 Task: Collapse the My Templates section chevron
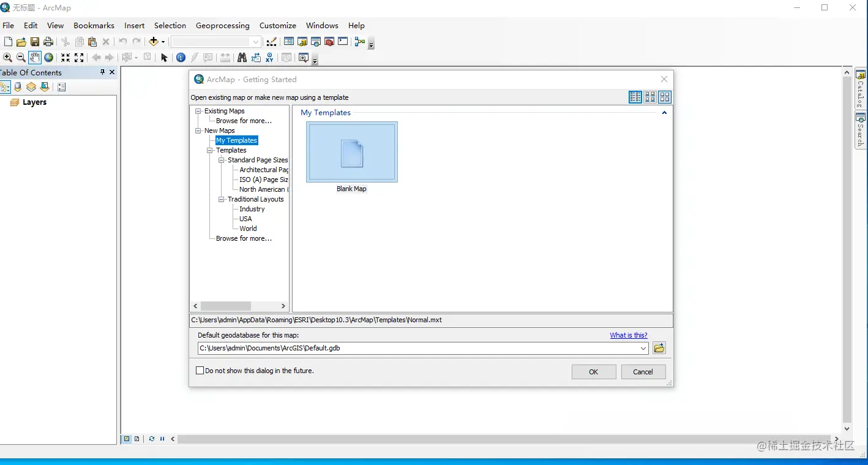(x=664, y=113)
